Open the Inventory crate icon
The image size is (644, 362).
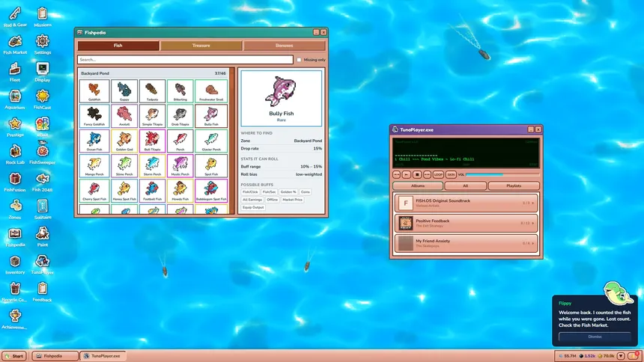pos(15,264)
